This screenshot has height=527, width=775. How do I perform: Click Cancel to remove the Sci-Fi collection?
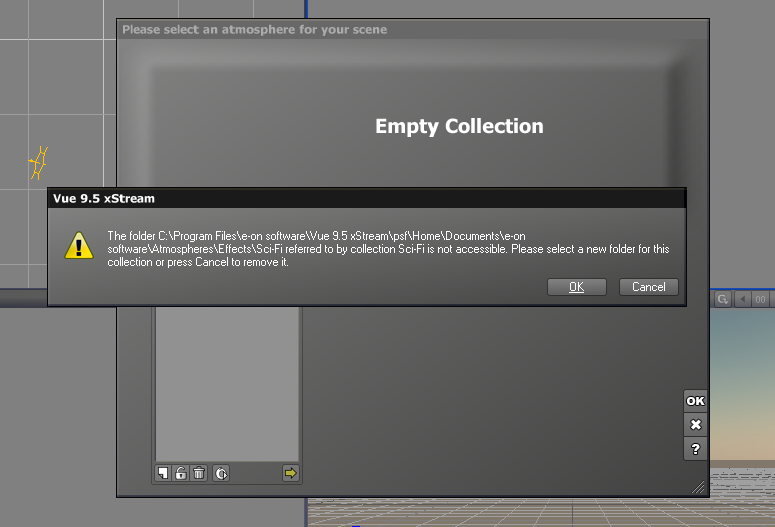648,287
